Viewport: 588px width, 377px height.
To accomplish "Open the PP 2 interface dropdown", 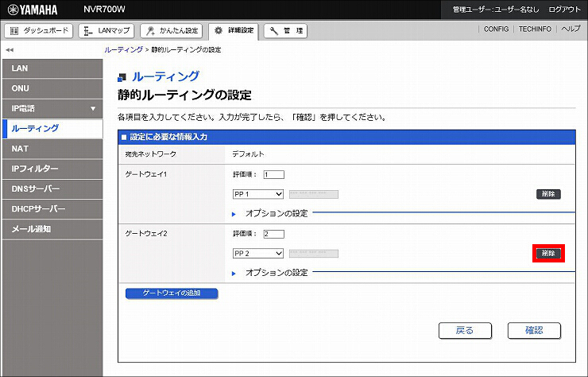I will (x=258, y=254).
